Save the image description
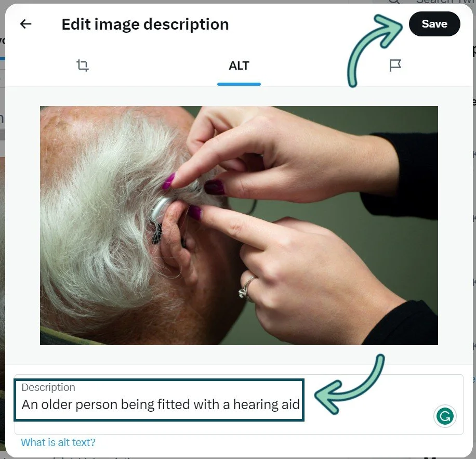476x459 pixels. [x=434, y=24]
